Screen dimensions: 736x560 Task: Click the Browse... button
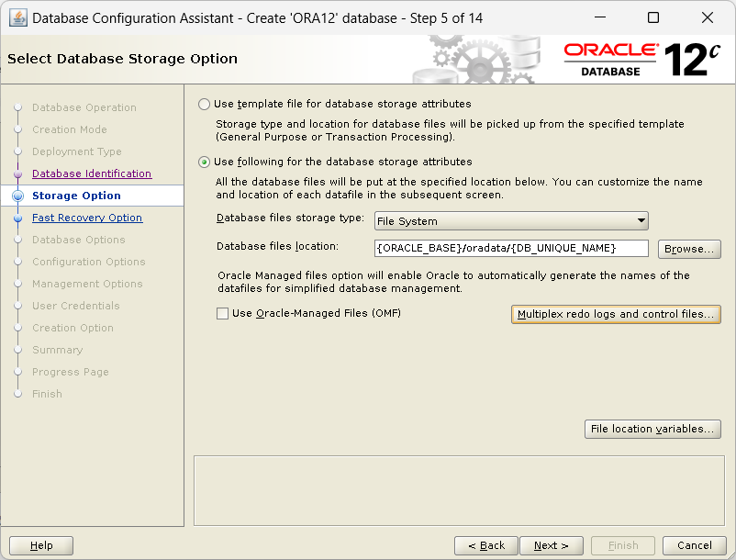pyautogui.click(x=689, y=249)
